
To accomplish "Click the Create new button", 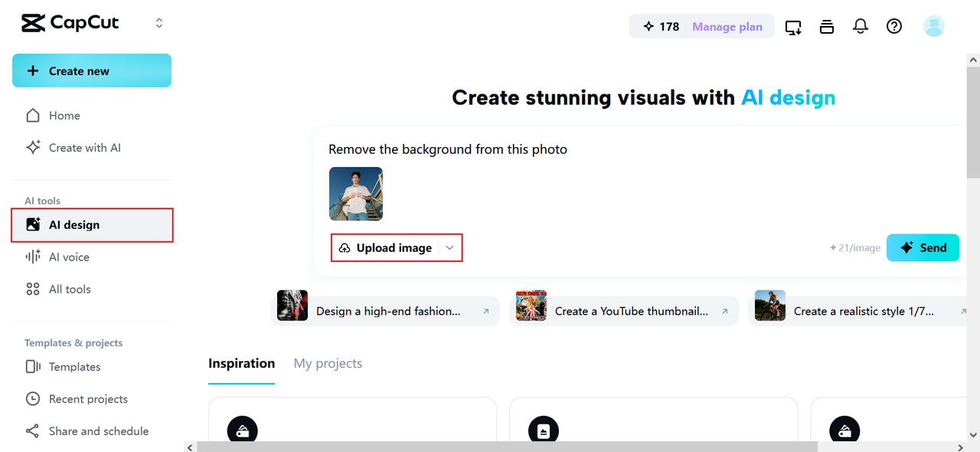I will coord(92,71).
